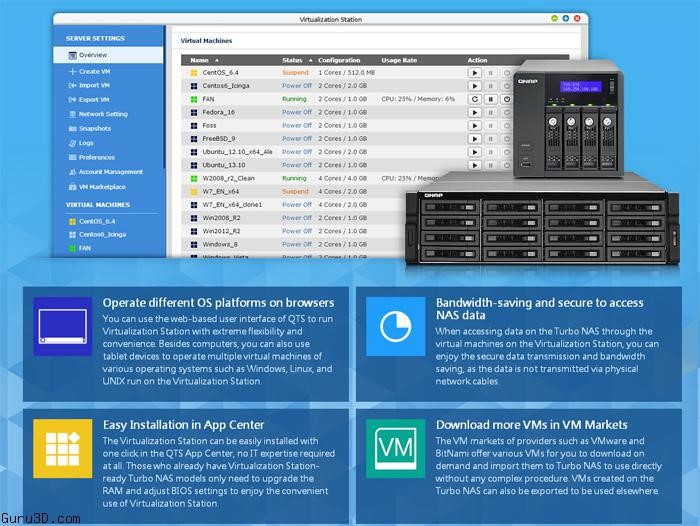Click the OS icon of Windows_8 row
This screenshot has width=700, height=526.
click(x=194, y=245)
